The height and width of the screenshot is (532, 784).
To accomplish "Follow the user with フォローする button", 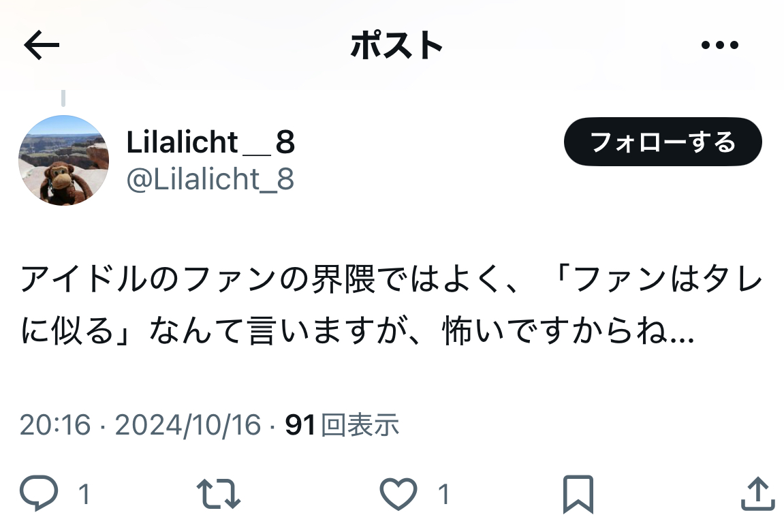I will click(663, 142).
